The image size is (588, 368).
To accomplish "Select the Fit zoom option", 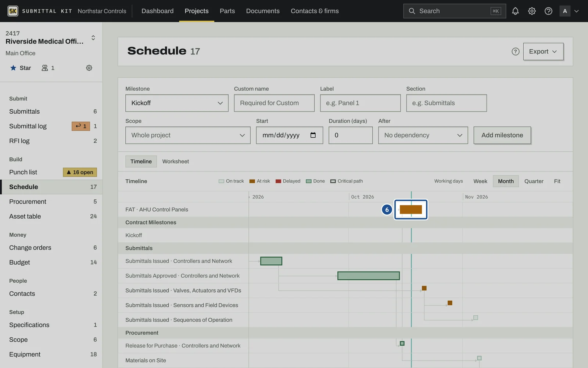I will click(557, 181).
